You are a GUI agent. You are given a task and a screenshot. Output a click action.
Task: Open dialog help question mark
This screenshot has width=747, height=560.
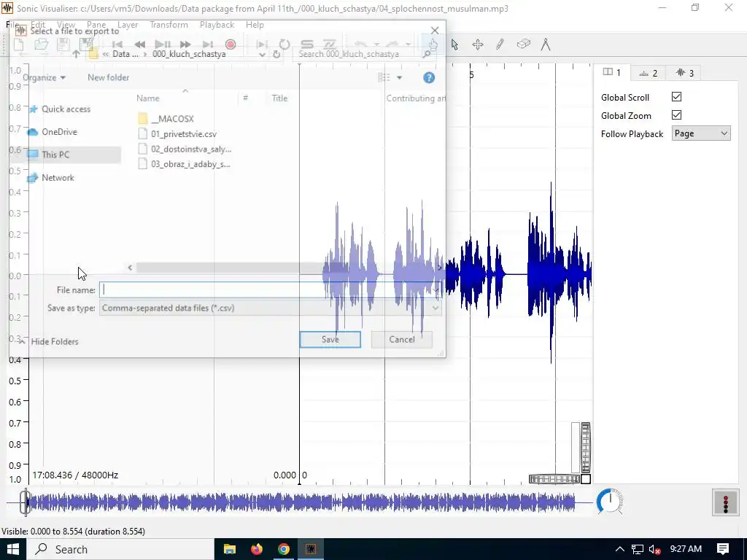pos(429,77)
